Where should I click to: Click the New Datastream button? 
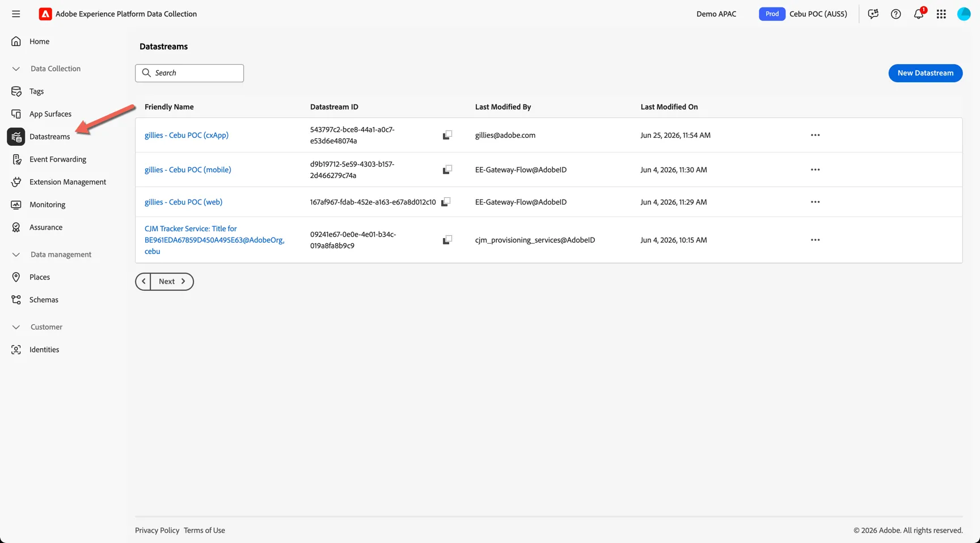(x=925, y=73)
